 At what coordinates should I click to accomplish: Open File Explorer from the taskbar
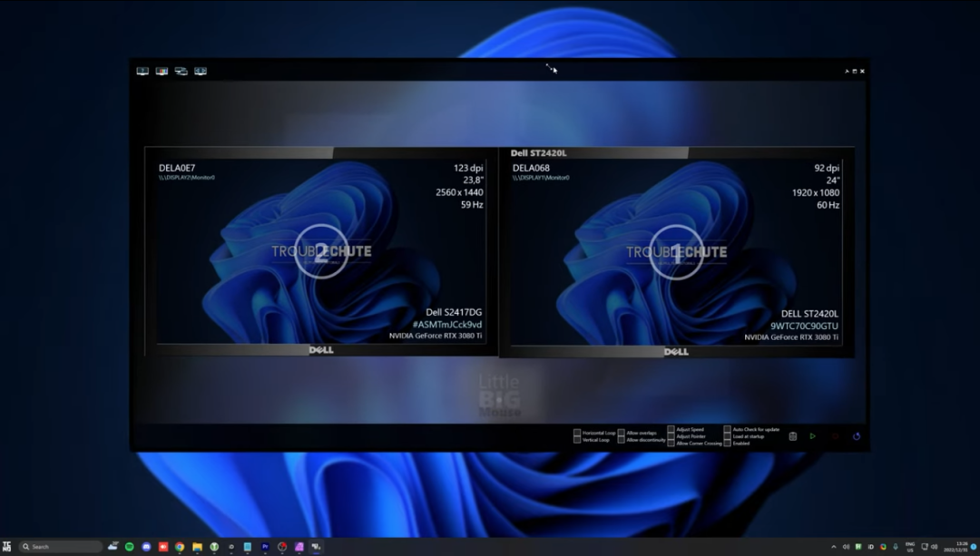[x=197, y=547]
